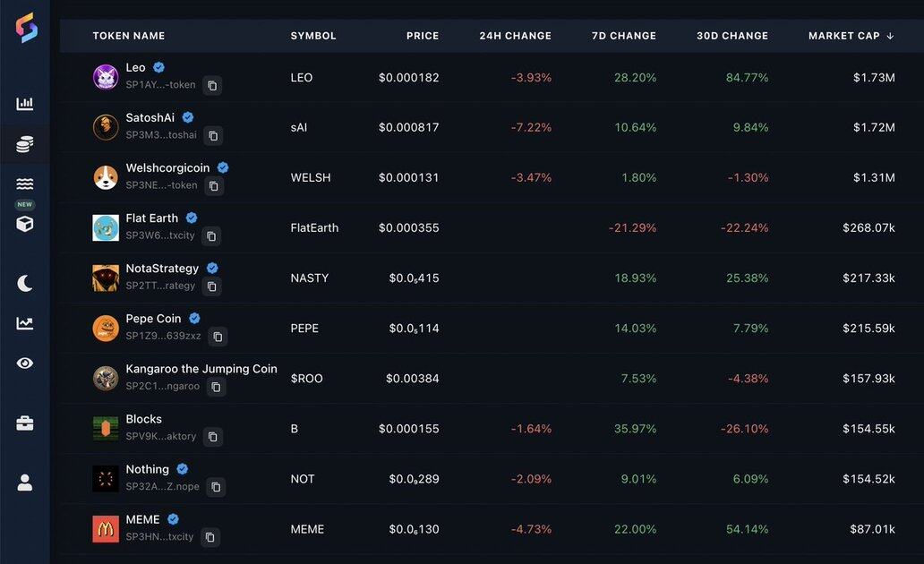Copy the Leo contract address

[212, 86]
